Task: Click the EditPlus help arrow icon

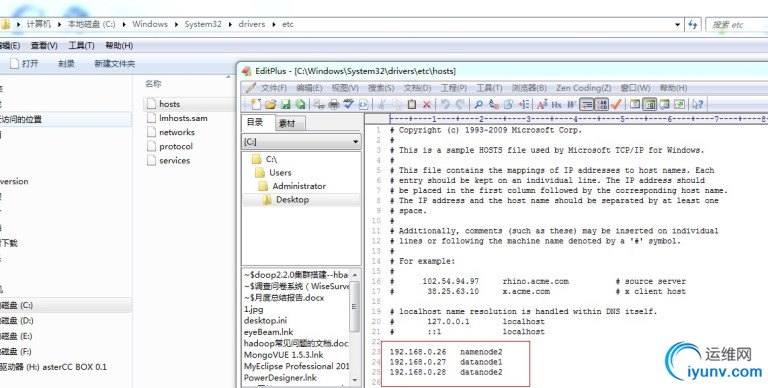Action: [x=697, y=104]
